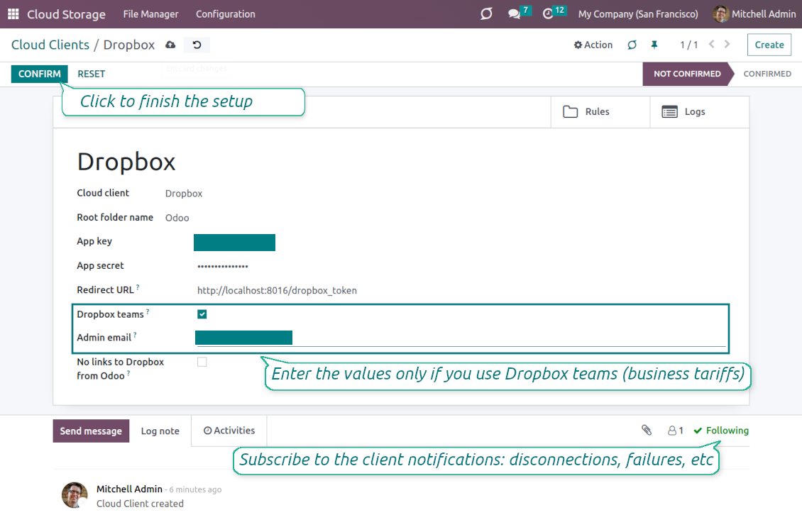The image size is (802, 532).
Task: Select NOT CONFIRMED status stage
Action: [x=687, y=74]
